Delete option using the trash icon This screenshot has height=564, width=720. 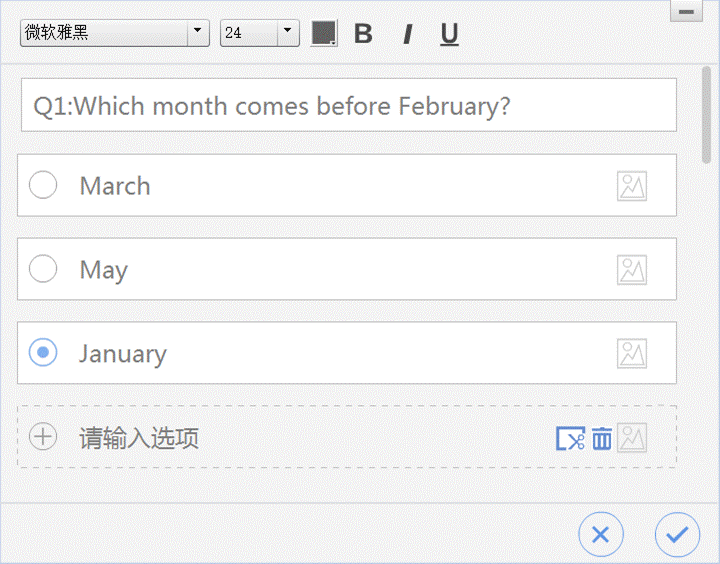tap(602, 438)
